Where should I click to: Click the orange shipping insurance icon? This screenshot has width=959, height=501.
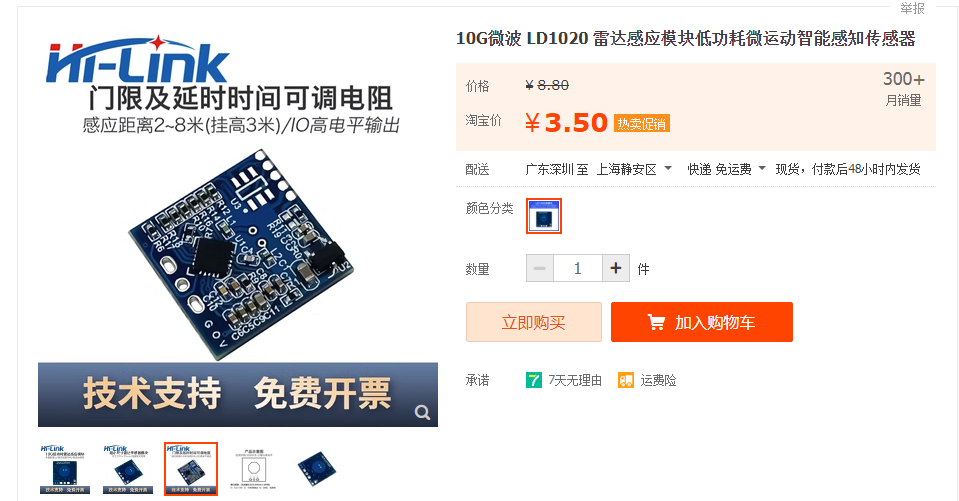(x=626, y=380)
